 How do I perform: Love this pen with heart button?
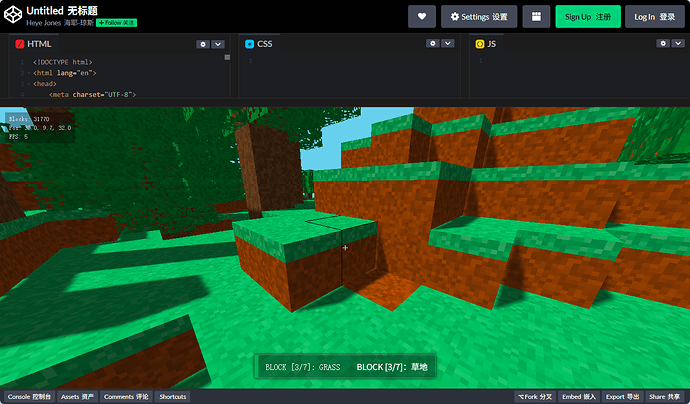[x=422, y=17]
